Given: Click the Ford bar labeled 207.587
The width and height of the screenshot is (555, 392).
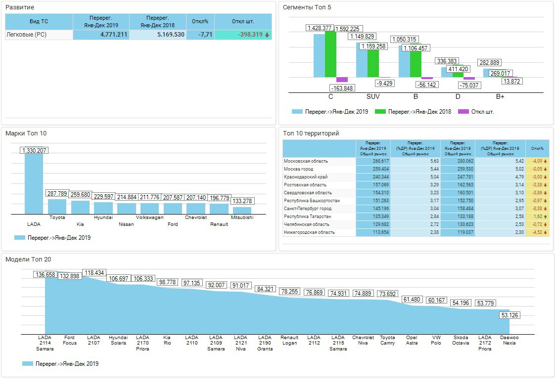Looking at the screenshot, I should coord(173,209).
